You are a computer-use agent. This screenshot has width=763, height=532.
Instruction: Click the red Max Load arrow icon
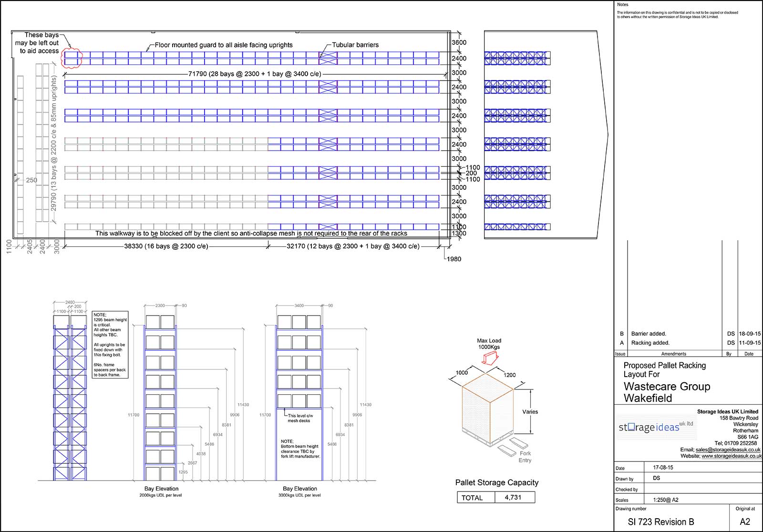pyautogui.click(x=489, y=358)
